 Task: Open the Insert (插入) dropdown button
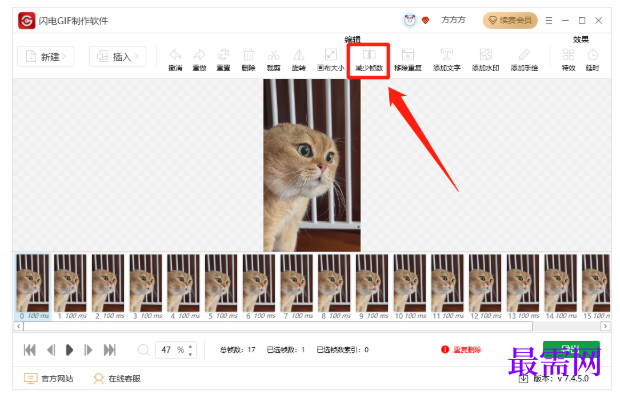(x=117, y=57)
